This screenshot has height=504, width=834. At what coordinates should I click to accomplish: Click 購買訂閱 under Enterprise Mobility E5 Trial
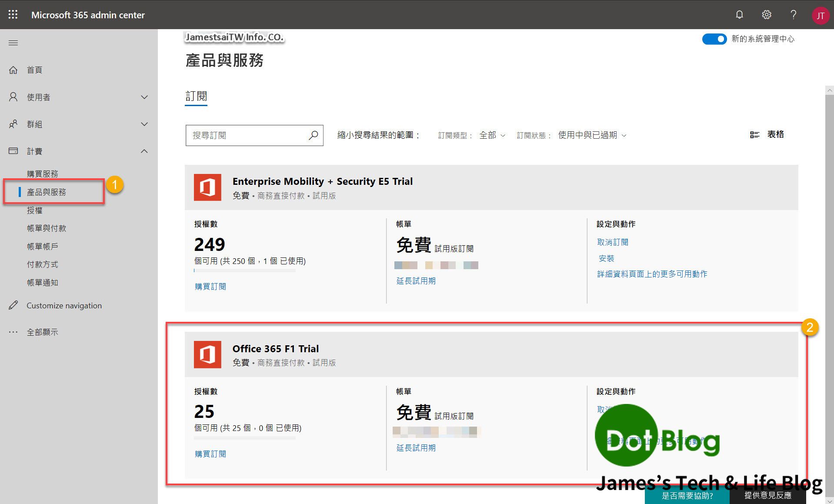coord(210,287)
